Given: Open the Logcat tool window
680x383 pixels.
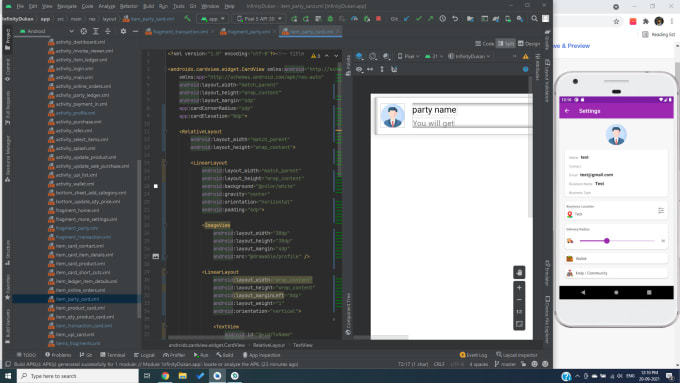Looking at the screenshot, I should [144, 355].
